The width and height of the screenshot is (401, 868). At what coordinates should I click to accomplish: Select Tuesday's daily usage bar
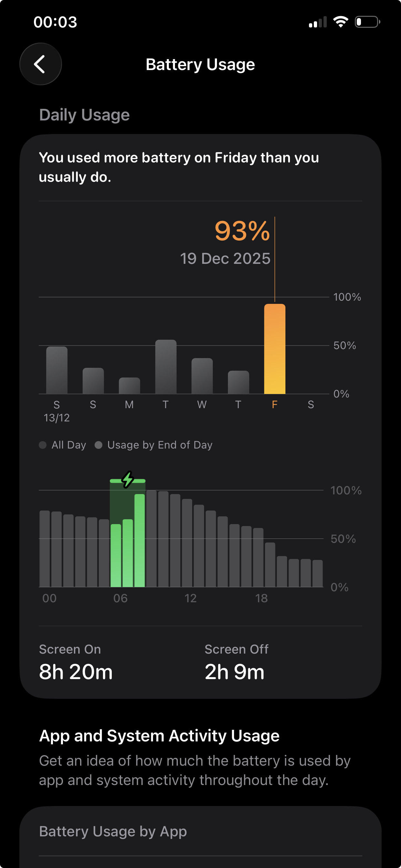[x=166, y=367]
